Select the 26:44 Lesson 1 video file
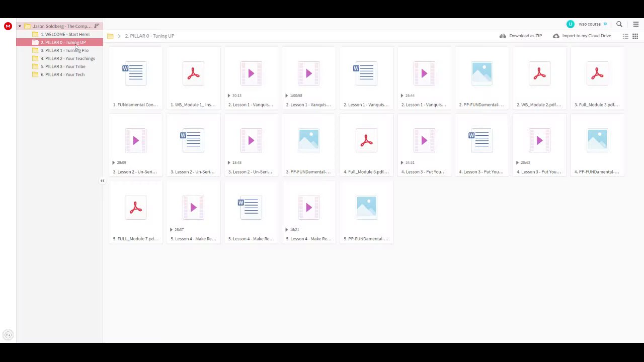Image resolution: width=644 pixels, height=362 pixels. coord(424,79)
